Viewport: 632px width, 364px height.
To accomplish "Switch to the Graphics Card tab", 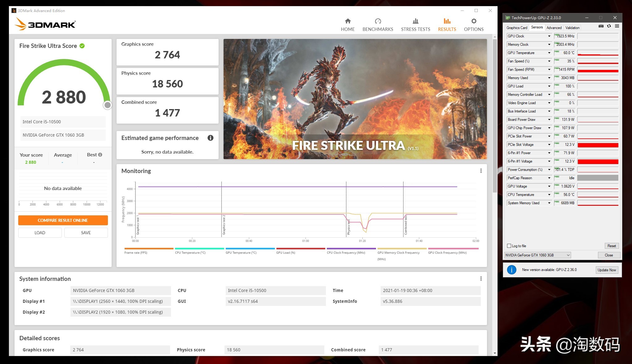I will click(517, 28).
